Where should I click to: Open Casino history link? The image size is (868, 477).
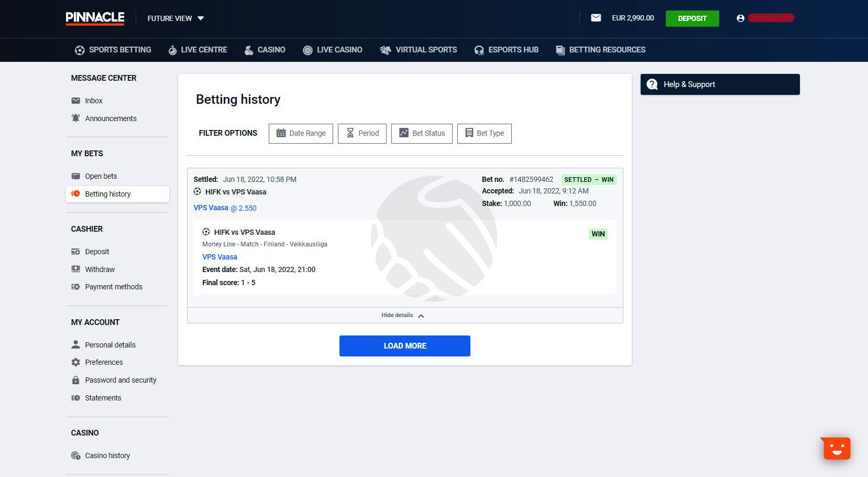108,456
